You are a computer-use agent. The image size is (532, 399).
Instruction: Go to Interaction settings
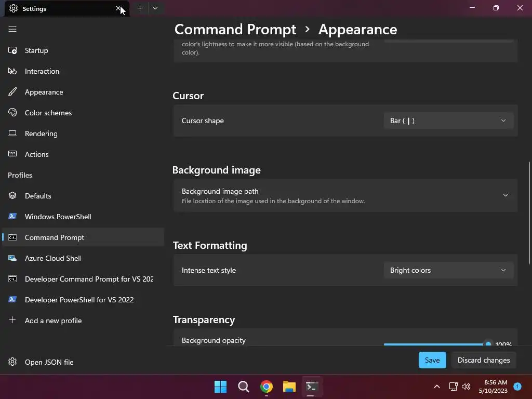pos(83,71)
